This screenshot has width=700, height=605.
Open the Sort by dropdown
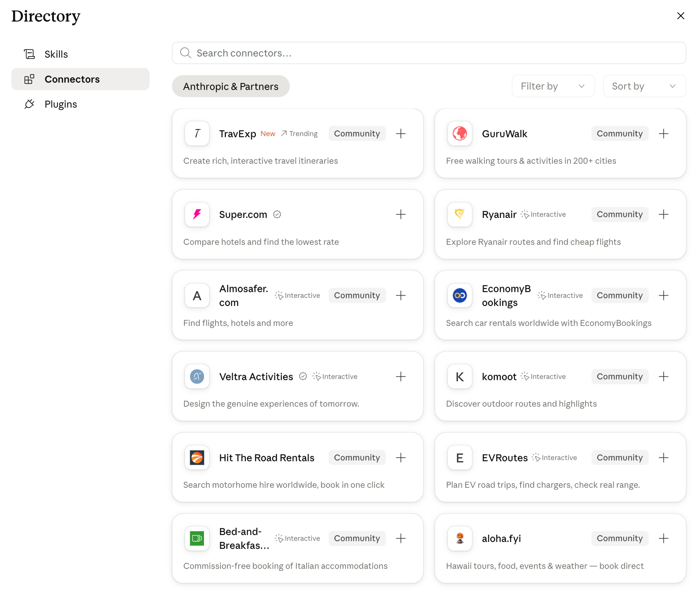tap(644, 86)
